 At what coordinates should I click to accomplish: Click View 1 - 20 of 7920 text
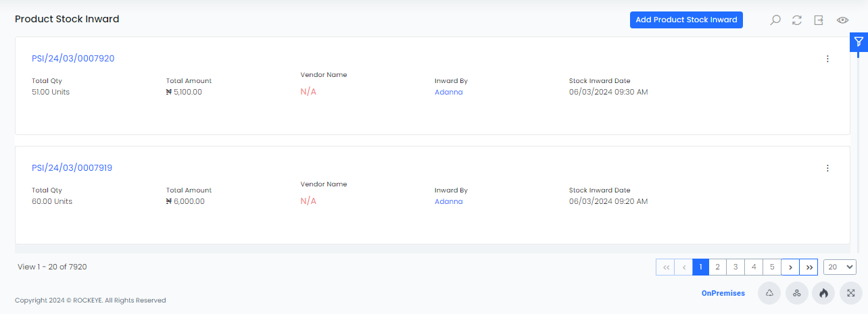coord(52,267)
